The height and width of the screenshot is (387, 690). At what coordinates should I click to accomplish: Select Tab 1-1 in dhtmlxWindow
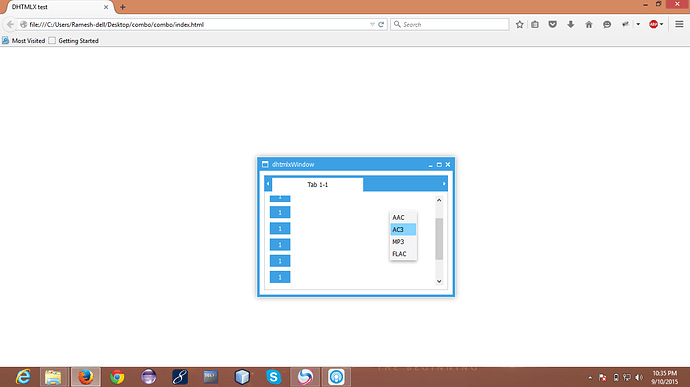click(318, 184)
